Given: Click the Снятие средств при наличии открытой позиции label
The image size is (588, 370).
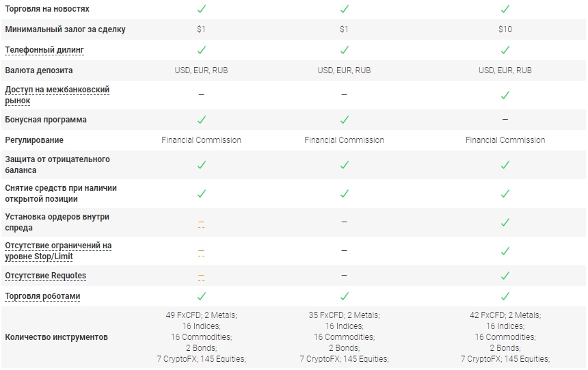Looking at the screenshot, I should 61,194.
